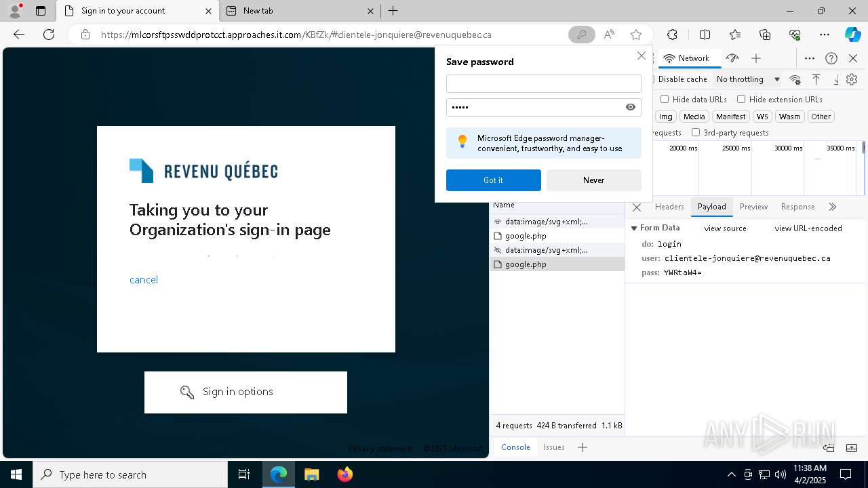Open the Console drawer tab
Viewport: 868px width, 488px height.
point(515,447)
